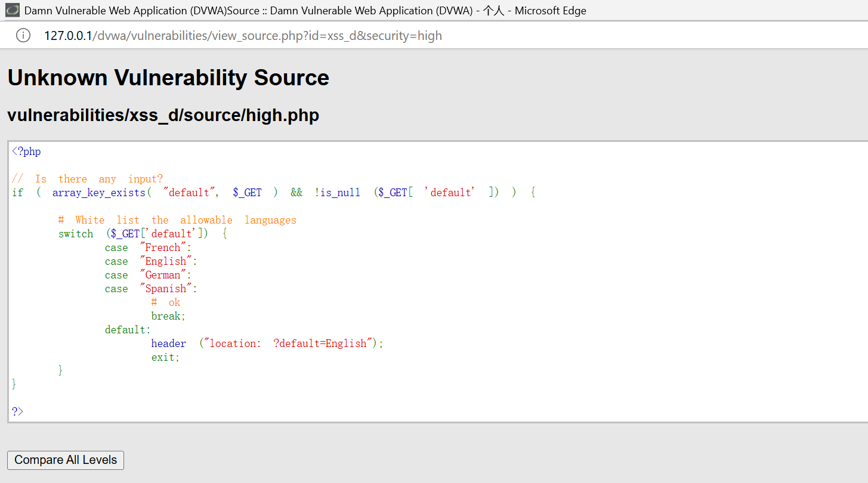The image size is (868, 483).
Task: Click the switch ($_GET['default']) line
Action: (143, 234)
